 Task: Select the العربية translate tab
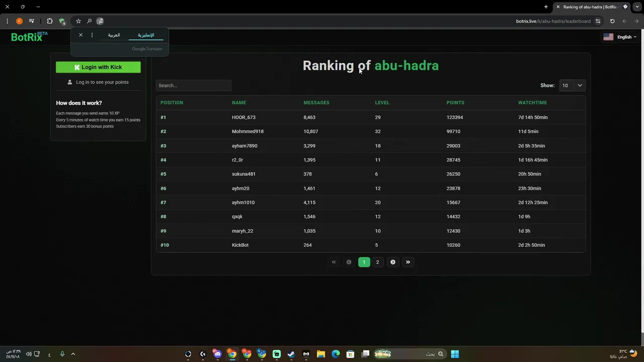click(114, 35)
